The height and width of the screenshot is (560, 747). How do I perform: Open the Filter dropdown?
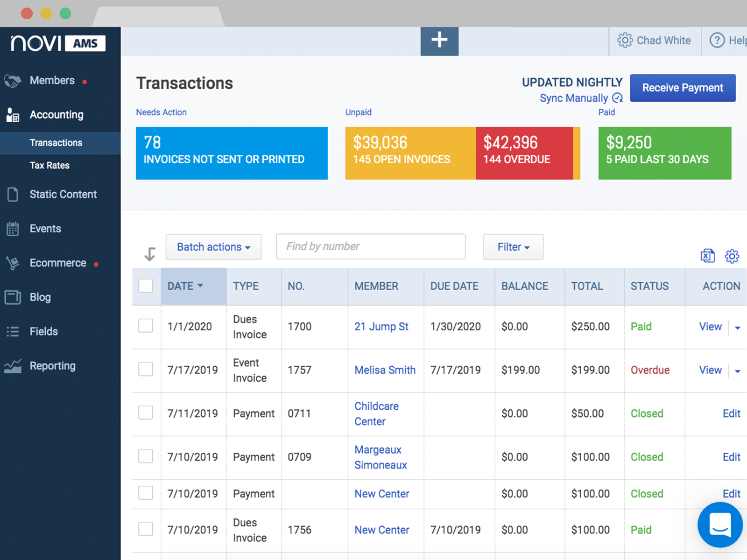pos(513,247)
